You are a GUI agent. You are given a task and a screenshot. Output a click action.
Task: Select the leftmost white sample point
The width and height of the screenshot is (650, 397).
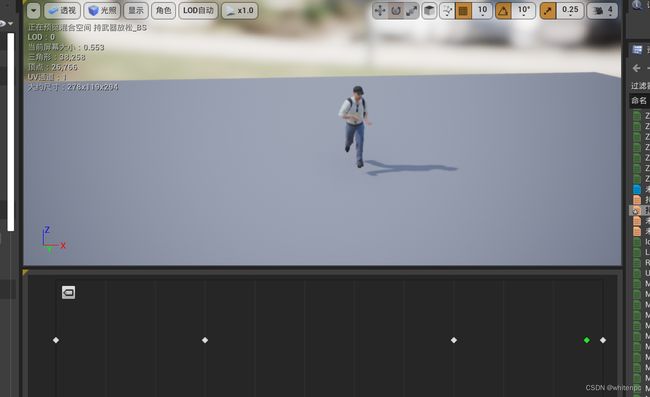(56, 340)
